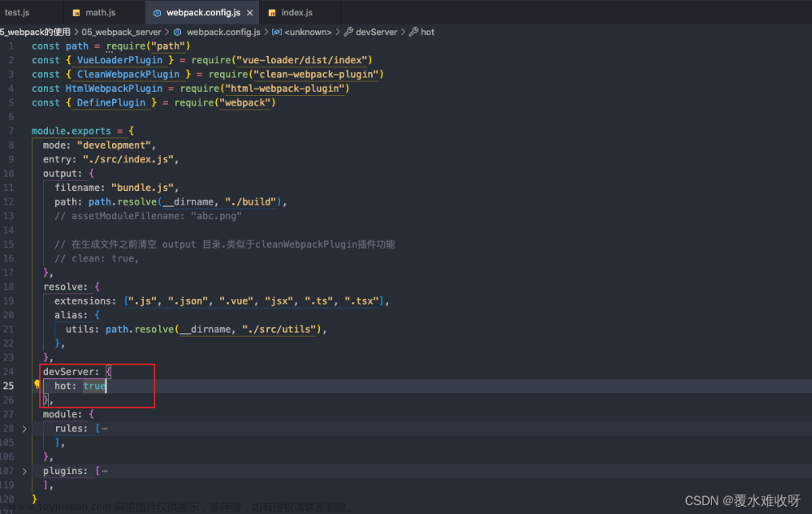The height and width of the screenshot is (514, 812).
Task: Click the "vue-loader/dist/index" string
Action: pyautogui.click(x=302, y=60)
